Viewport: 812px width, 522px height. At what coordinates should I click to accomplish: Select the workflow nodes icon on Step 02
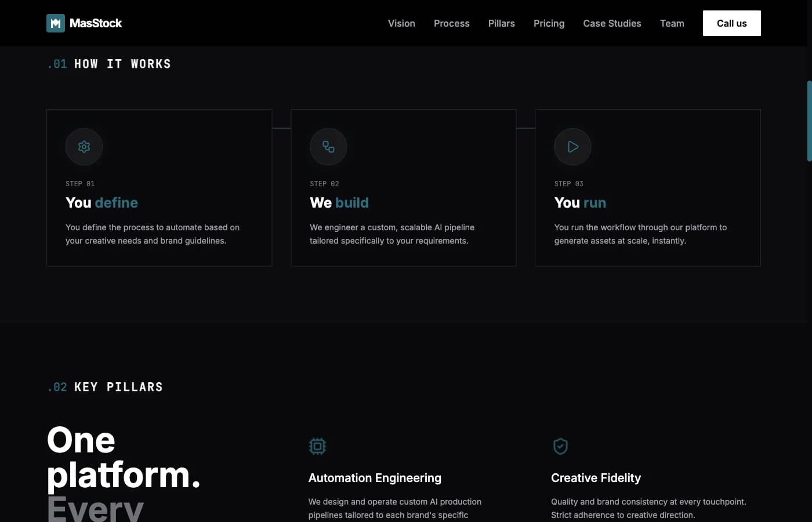[328, 147]
